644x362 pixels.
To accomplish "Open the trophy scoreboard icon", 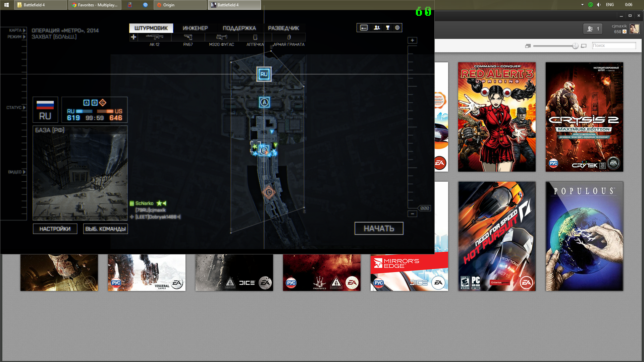I will (388, 28).
